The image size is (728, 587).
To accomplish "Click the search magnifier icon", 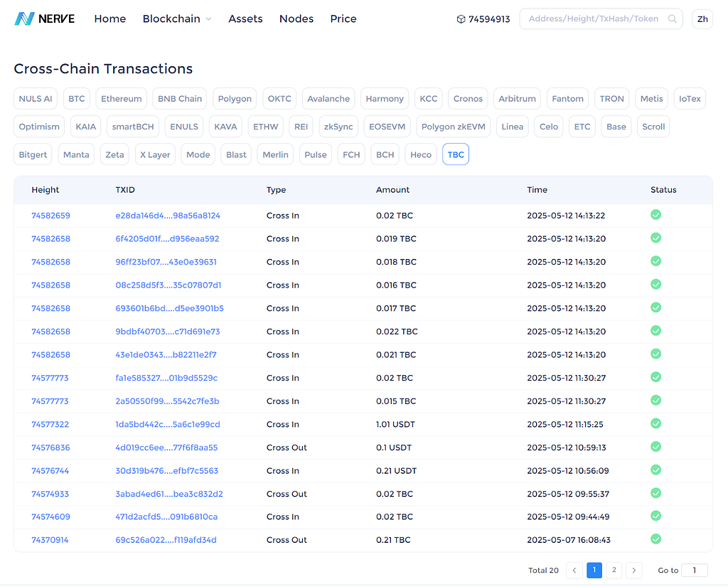I will coord(672,18).
